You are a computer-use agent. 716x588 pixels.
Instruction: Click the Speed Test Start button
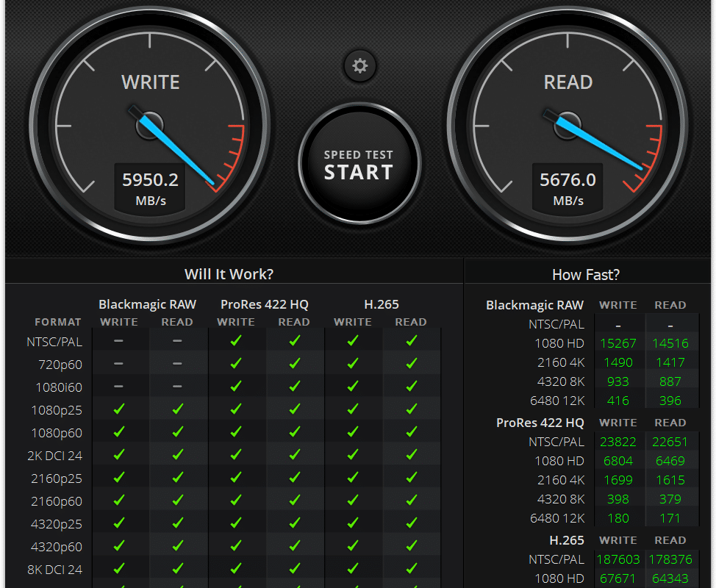pyautogui.click(x=359, y=164)
